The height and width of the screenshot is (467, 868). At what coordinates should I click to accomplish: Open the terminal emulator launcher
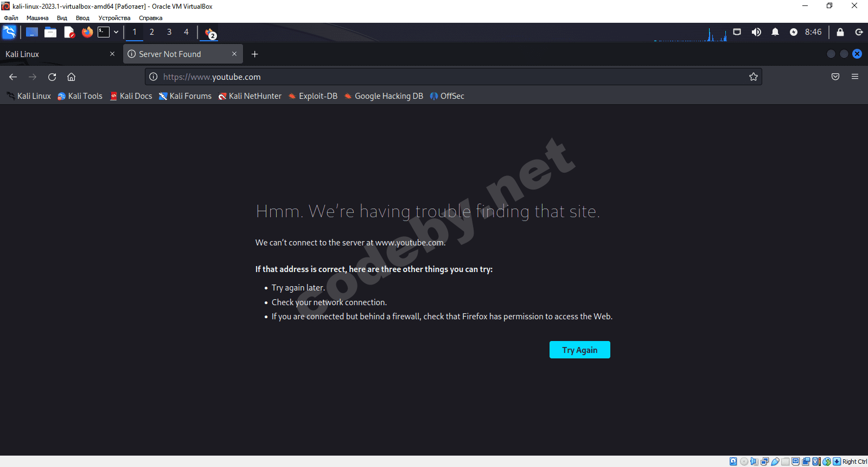[104, 32]
